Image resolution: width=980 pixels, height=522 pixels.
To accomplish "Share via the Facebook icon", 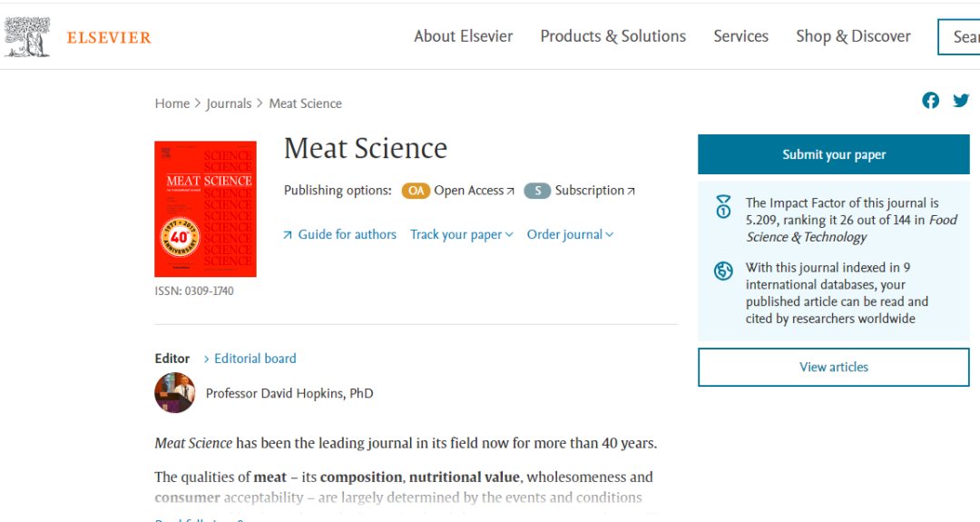I will (931, 101).
